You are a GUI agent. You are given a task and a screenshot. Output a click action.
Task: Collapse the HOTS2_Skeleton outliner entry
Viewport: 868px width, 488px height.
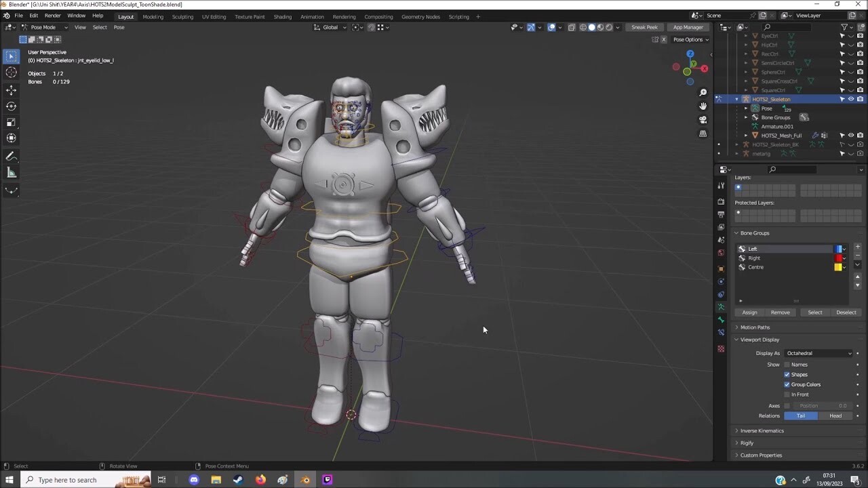tap(736, 99)
